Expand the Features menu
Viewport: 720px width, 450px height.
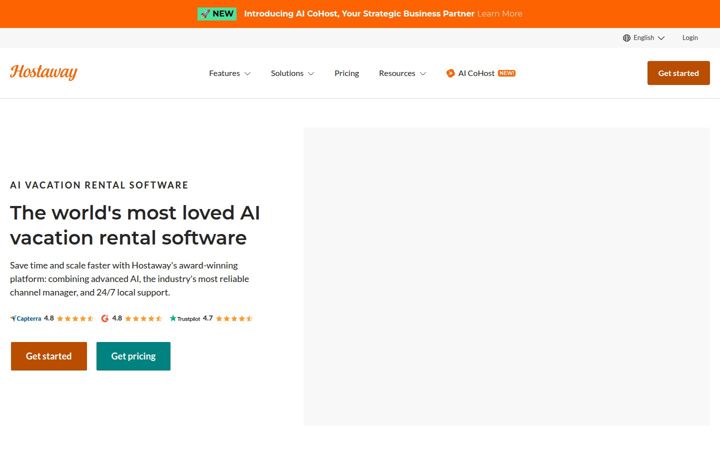coord(230,73)
